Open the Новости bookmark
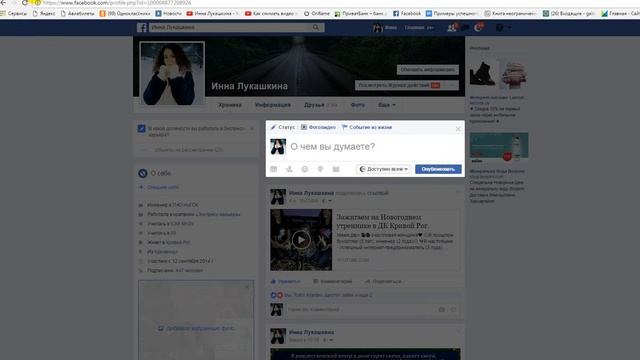This screenshot has height=360, width=640. pos(169,13)
